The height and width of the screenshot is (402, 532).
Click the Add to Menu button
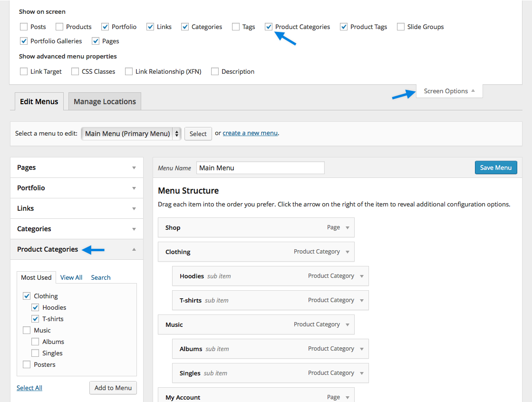113,388
